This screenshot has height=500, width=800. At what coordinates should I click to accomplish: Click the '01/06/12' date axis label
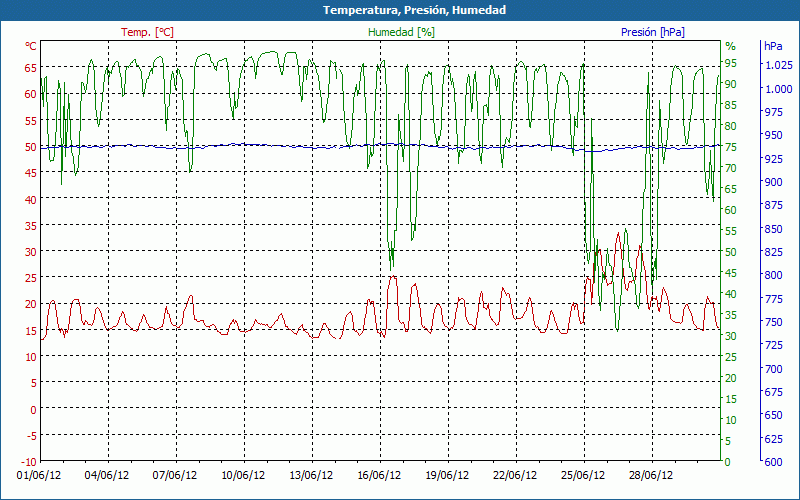click(39, 476)
